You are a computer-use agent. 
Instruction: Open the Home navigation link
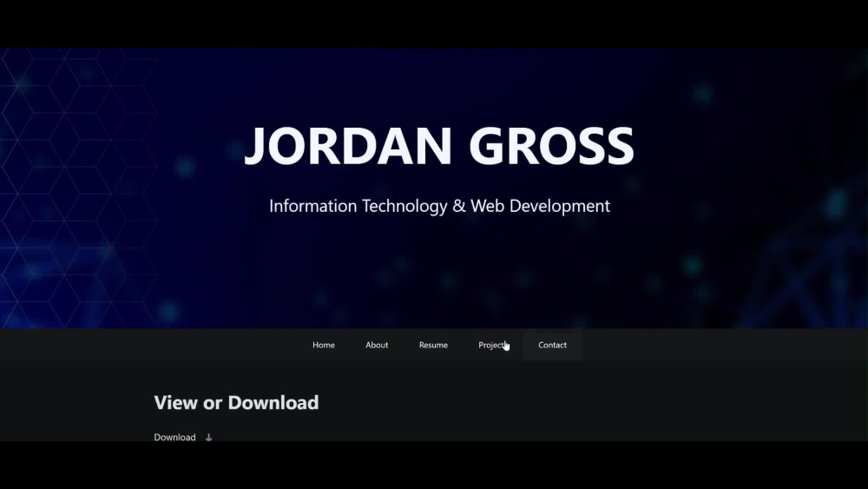(323, 345)
